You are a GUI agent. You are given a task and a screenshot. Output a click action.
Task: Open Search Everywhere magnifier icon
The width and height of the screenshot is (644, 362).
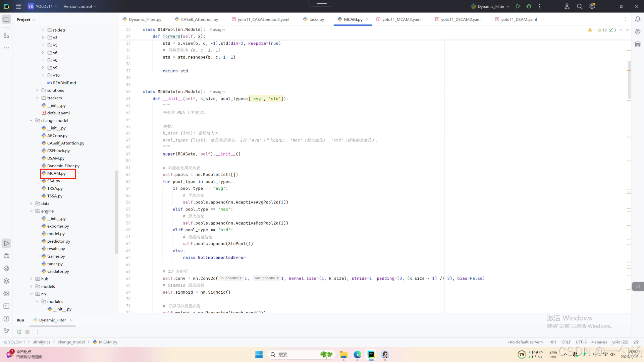(x=579, y=6)
